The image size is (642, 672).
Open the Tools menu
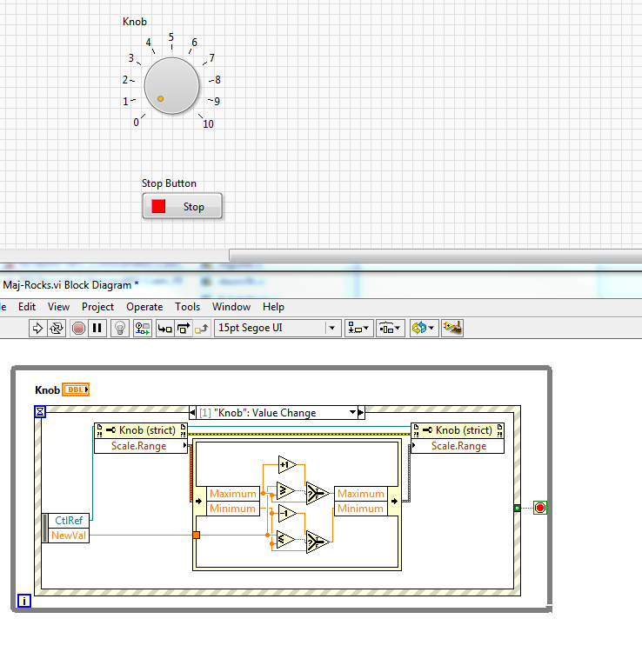click(187, 307)
